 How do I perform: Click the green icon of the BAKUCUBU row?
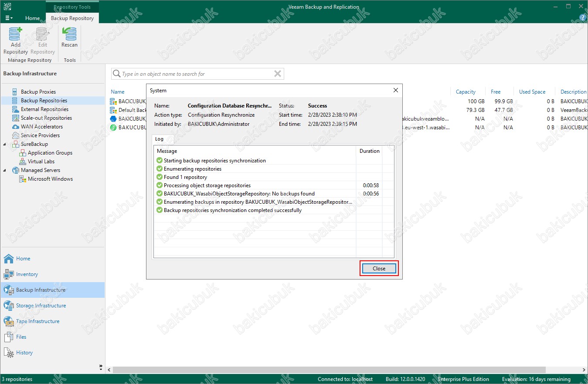point(113,128)
